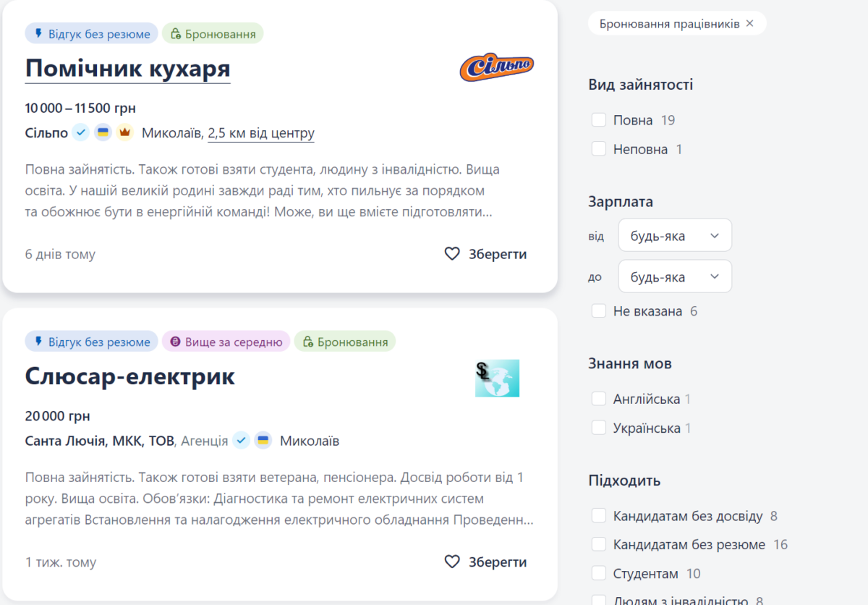Remove the Бронювання працівників filter chip
The height and width of the screenshot is (605, 868).
750,24
